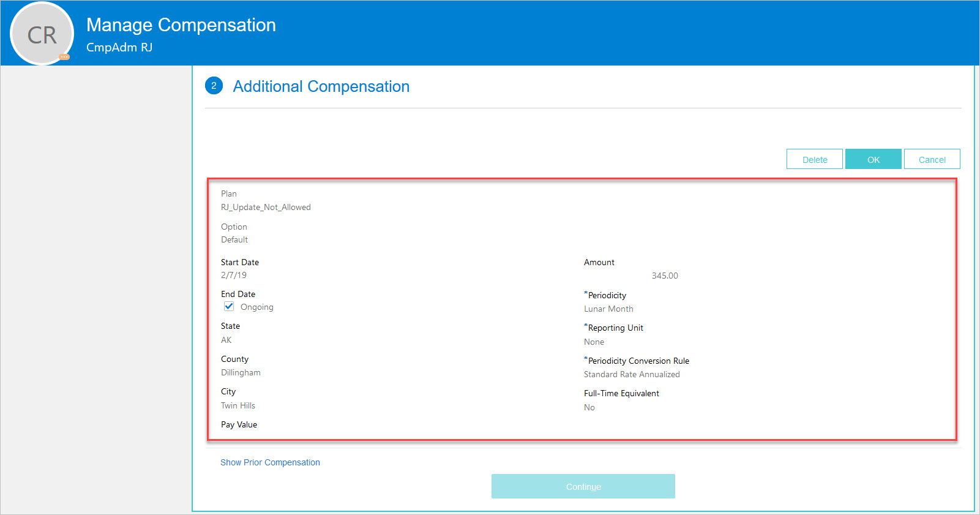Select the Periodicity value Lunar Month

click(x=608, y=309)
